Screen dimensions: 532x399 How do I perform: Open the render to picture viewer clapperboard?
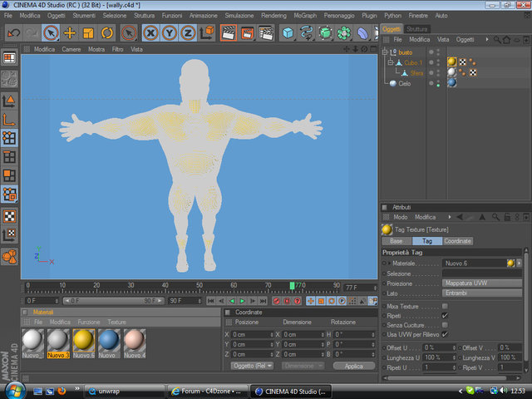point(247,33)
